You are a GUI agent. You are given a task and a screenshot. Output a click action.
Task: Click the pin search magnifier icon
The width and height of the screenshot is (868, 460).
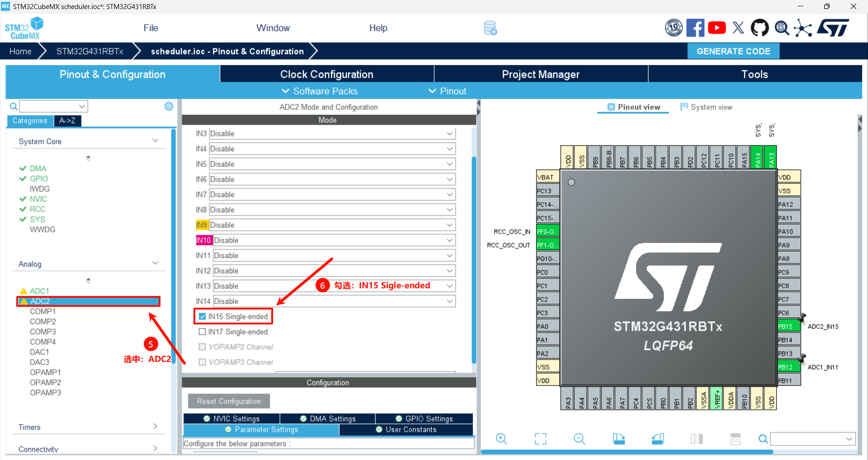click(x=763, y=439)
